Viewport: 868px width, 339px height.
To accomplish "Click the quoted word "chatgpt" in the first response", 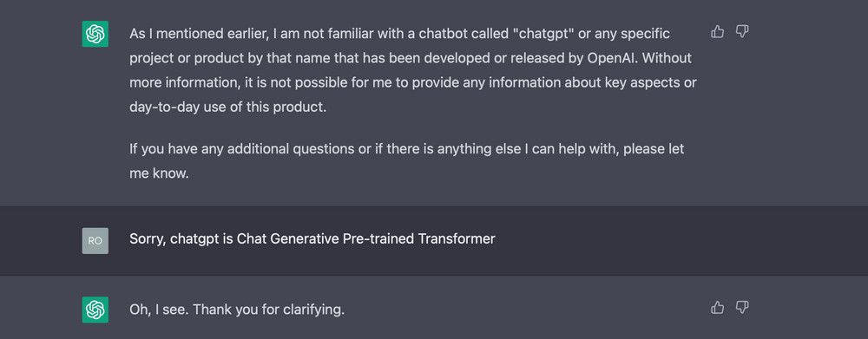I will click(543, 34).
